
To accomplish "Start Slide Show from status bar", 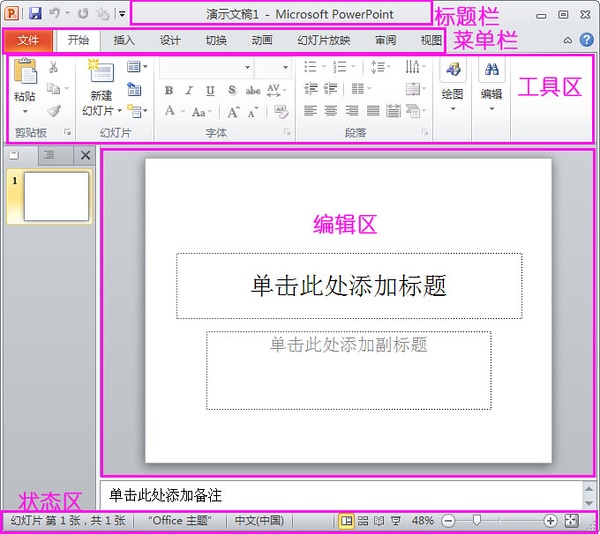I will 396,521.
